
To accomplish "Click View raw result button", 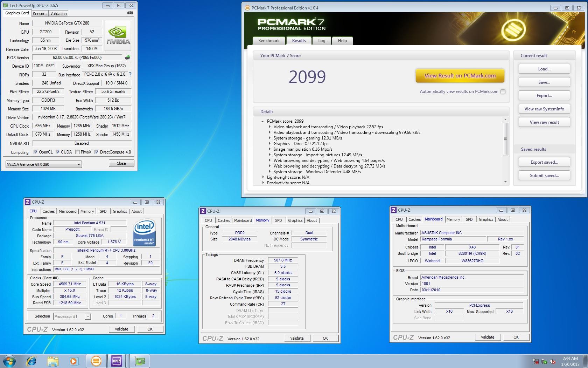I will [544, 122].
